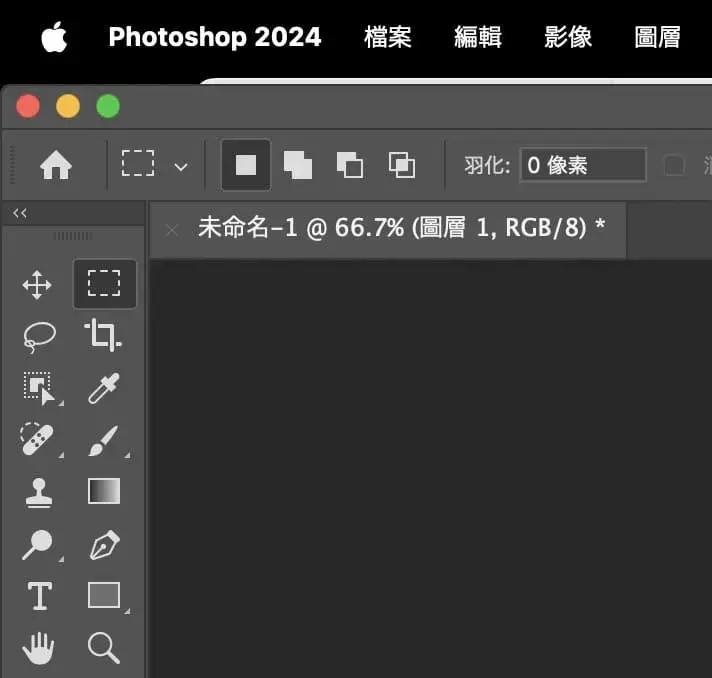The height and width of the screenshot is (678, 712).
Task: Open the 圖層 menu
Action: [658, 37]
